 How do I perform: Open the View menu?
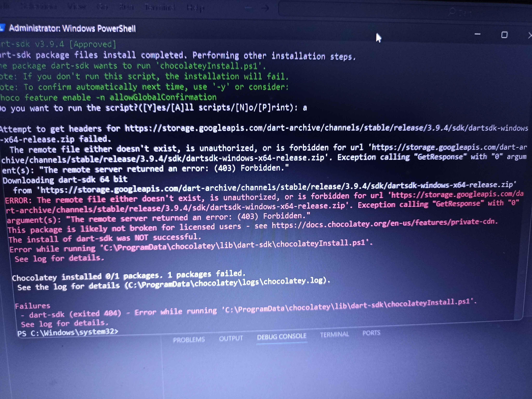pos(77,7)
